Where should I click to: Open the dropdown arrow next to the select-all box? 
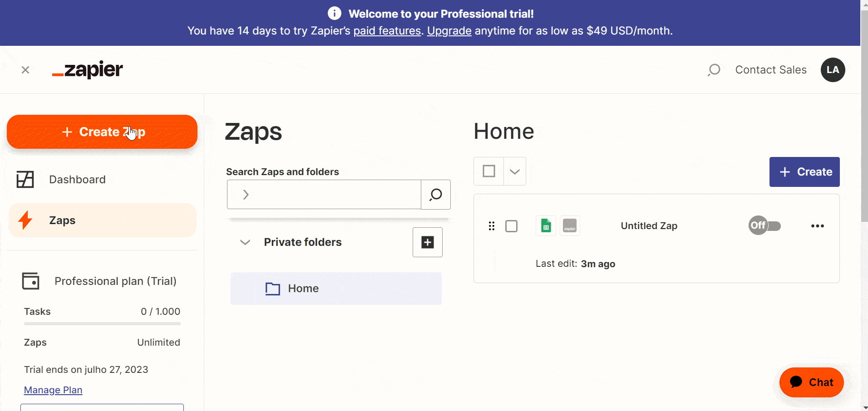pyautogui.click(x=514, y=171)
